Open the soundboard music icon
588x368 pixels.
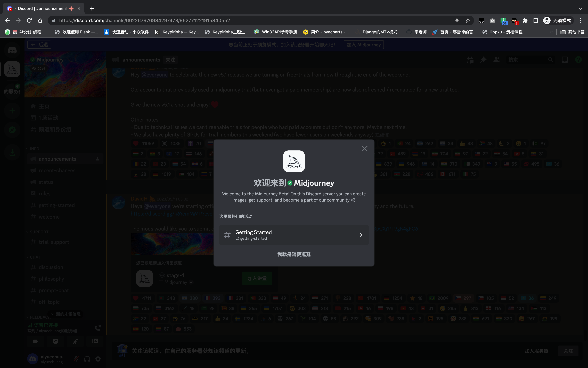click(95, 341)
